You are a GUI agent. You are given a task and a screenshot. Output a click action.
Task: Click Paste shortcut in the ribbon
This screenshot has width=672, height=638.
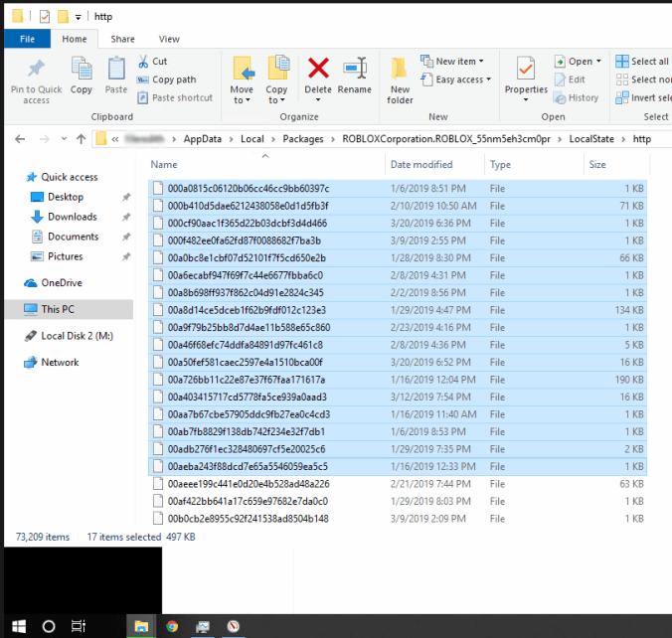(175, 97)
